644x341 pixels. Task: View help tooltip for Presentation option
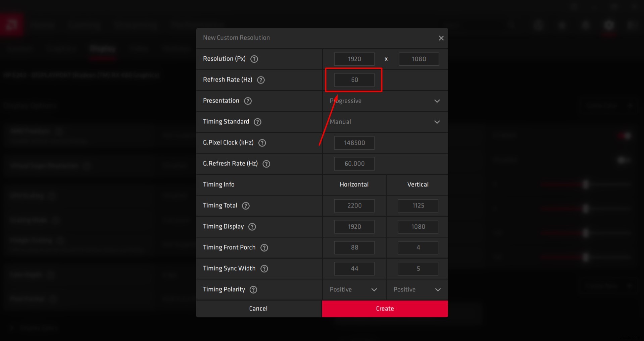pyautogui.click(x=248, y=101)
